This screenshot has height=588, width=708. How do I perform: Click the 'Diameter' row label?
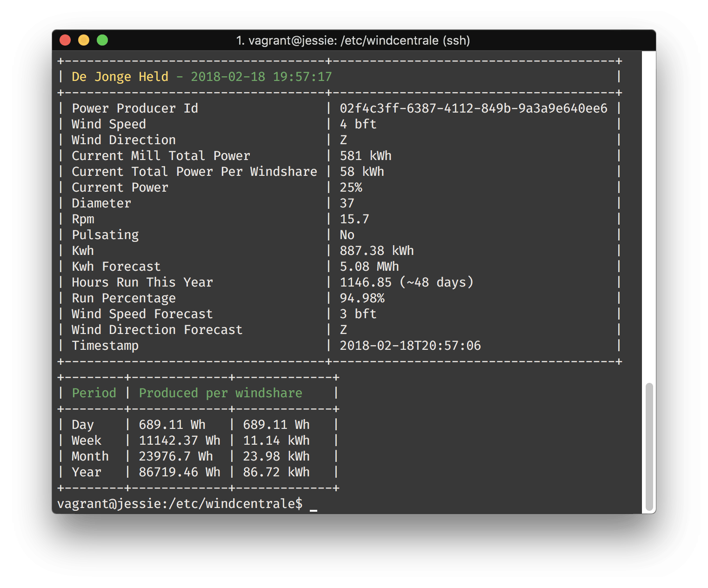pyautogui.click(x=101, y=203)
